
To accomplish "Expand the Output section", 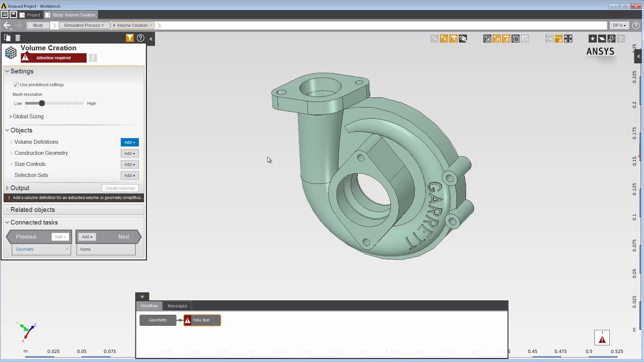I will [x=7, y=188].
